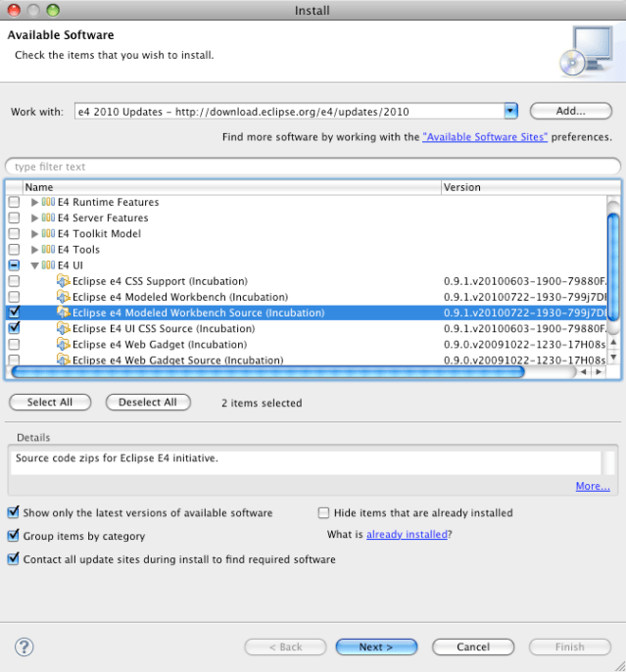Expand the E4 Runtime Features tree node
The width and height of the screenshot is (626, 672).
pyautogui.click(x=35, y=203)
